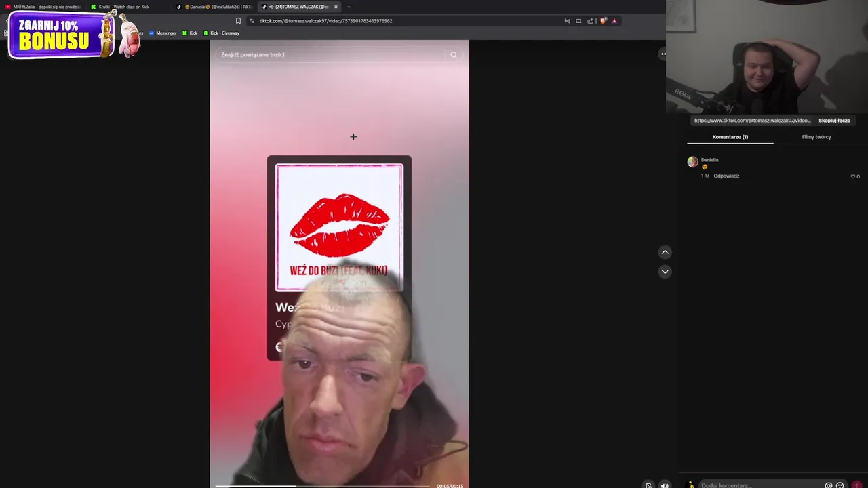Select the video URL link text
Screen dimensions: 868x488
coord(752,121)
